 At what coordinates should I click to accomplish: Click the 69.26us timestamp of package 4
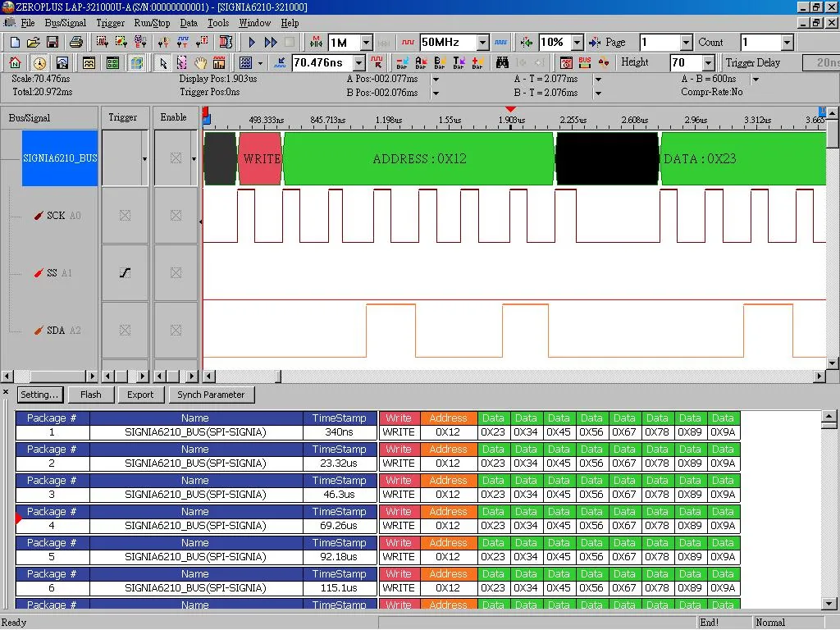[339, 526]
